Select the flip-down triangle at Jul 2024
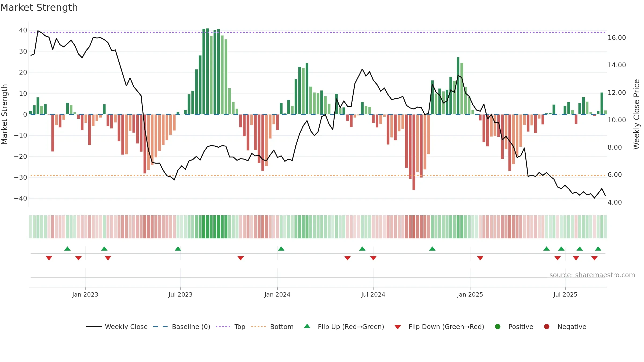This screenshot has height=362, width=644. (373, 258)
